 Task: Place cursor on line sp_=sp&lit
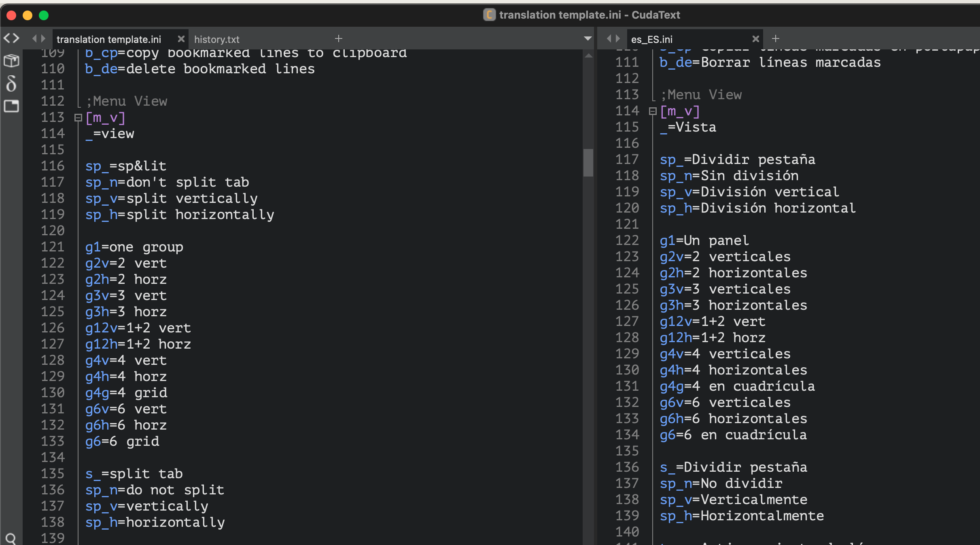(126, 166)
